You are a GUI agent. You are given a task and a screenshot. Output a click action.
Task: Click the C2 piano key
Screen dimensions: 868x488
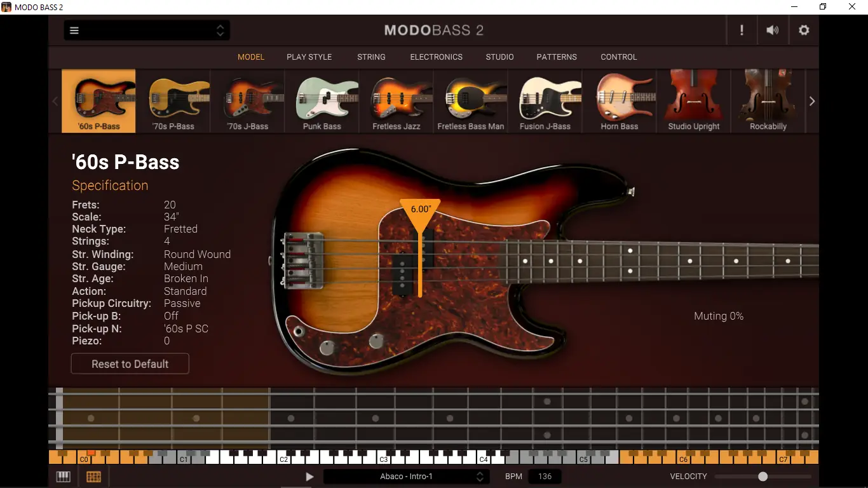tap(284, 457)
